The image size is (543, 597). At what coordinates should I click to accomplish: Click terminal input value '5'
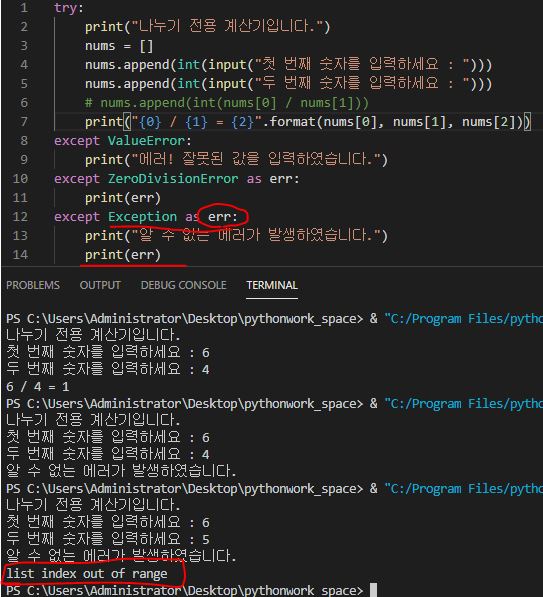click(x=206, y=540)
